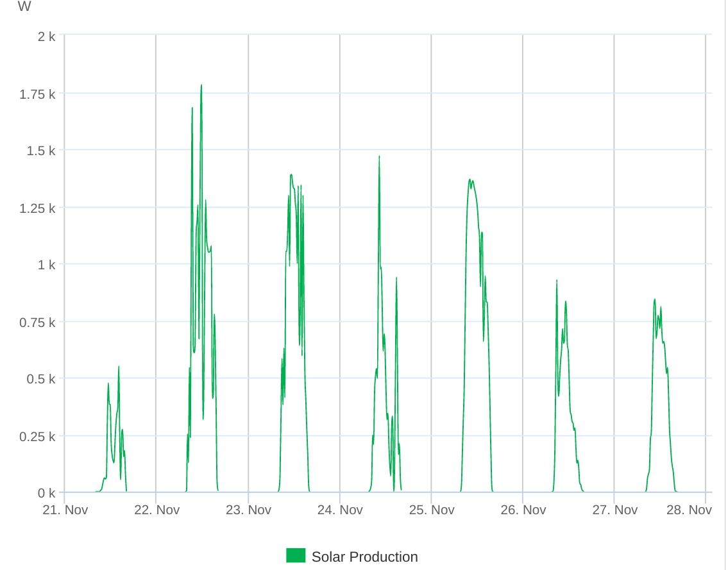Click the highest peak near 1.75 k
728x570 pixels.
click(201, 86)
